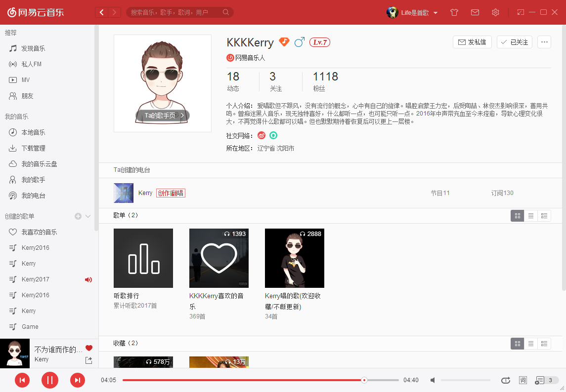Open the messages mail icon in header
Viewport: 566px width, 392px height.
[x=475, y=12]
